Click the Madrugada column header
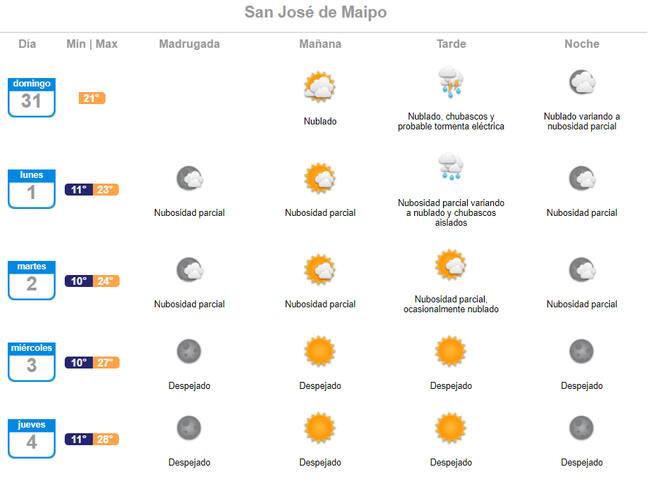 click(189, 44)
